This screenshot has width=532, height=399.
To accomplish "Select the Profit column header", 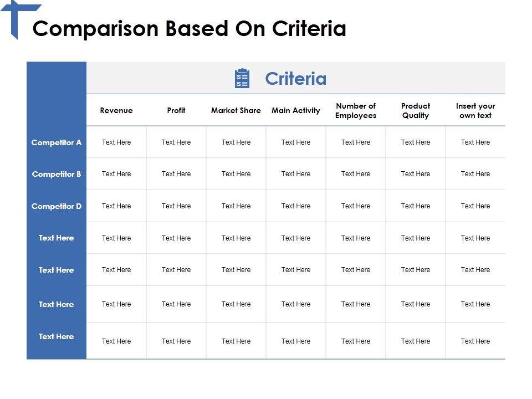I will [176, 110].
